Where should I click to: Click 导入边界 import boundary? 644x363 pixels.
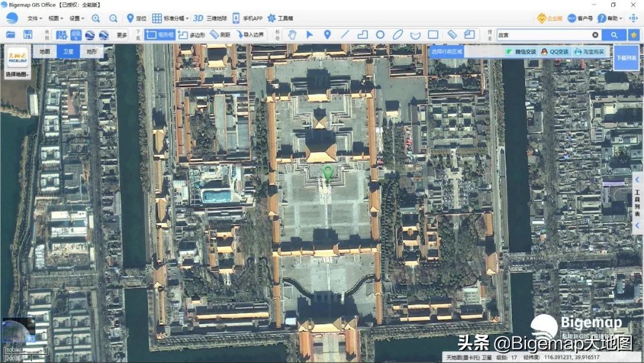click(x=250, y=35)
